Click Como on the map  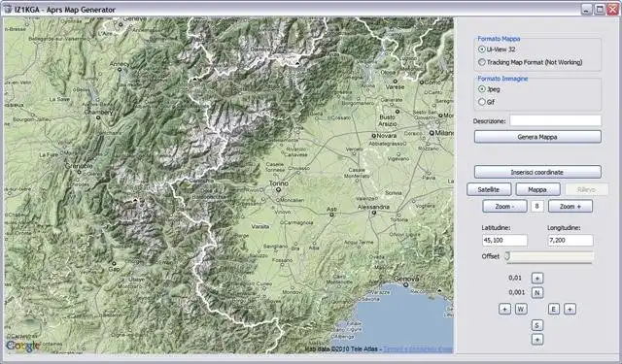click(x=432, y=83)
